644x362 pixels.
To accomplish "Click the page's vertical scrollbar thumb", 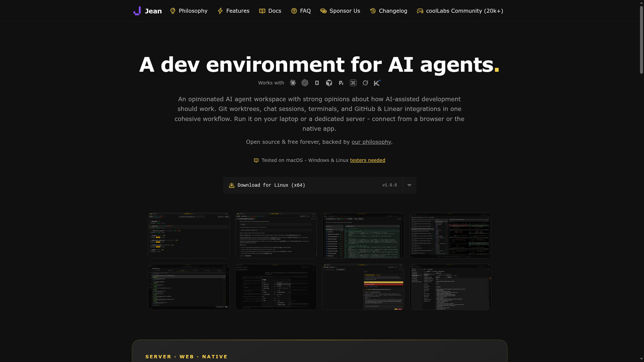I will pos(642,40).
